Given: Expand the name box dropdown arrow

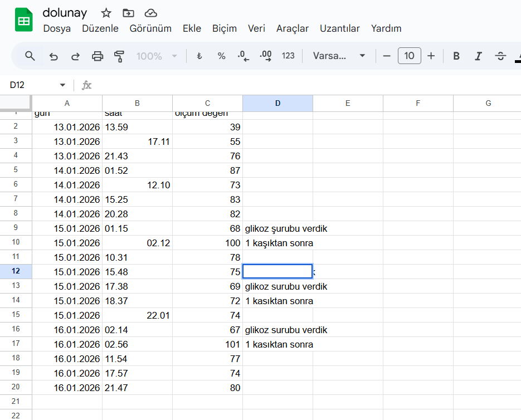Looking at the screenshot, I should tap(62, 85).
